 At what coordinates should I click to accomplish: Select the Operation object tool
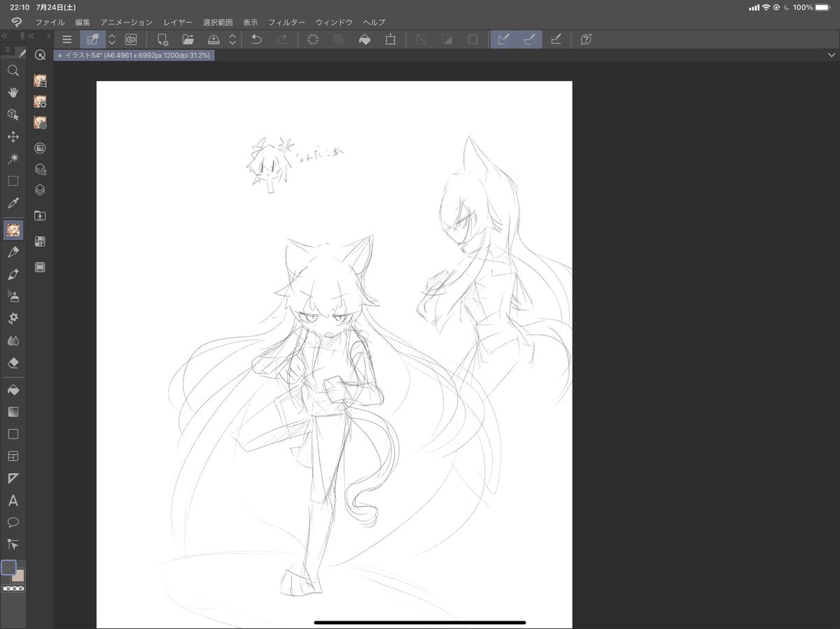click(x=13, y=115)
